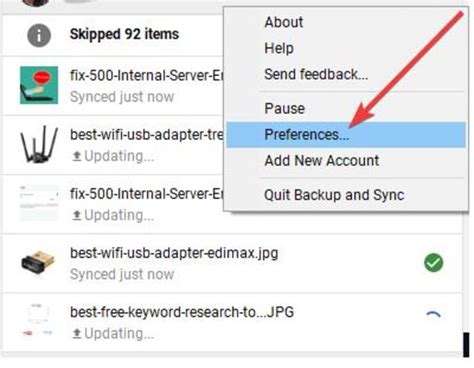Open the red error sign laptop thumbnail
474x368 pixels.
point(39,85)
